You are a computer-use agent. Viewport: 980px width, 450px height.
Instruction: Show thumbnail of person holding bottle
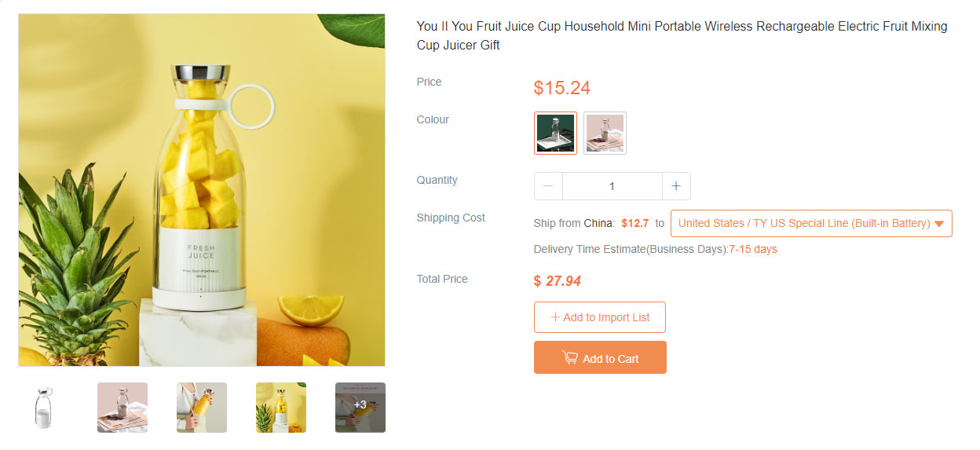202,407
